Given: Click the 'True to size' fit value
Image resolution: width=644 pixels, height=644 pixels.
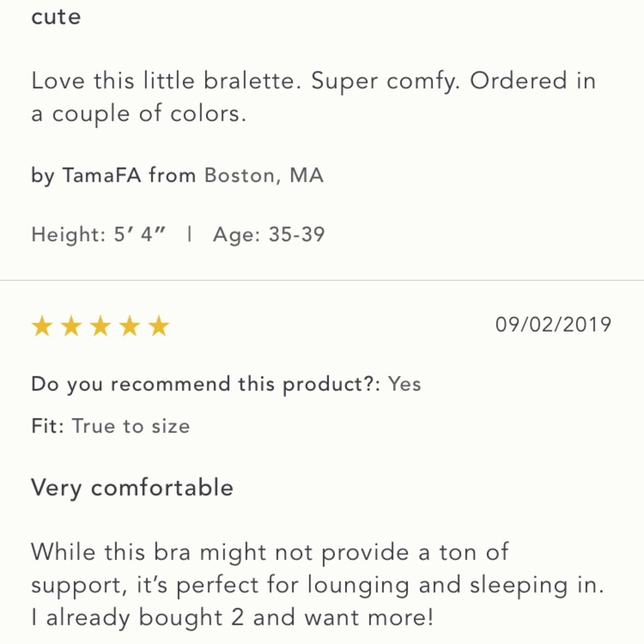Looking at the screenshot, I should coord(131,426).
